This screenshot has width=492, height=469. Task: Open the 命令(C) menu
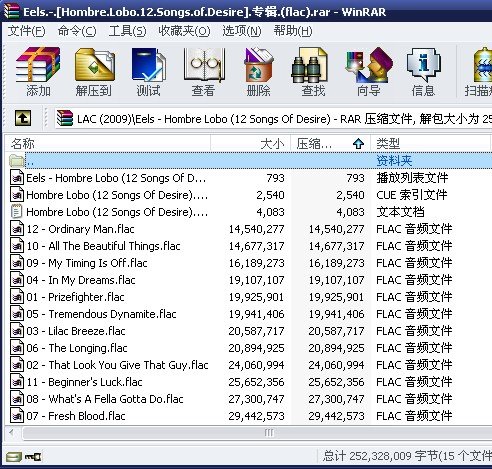(77, 31)
